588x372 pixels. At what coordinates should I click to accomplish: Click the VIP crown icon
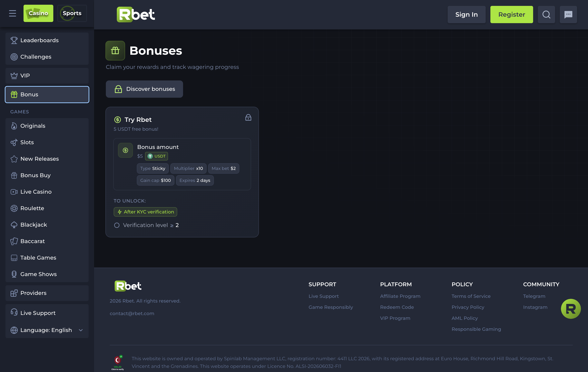point(14,76)
